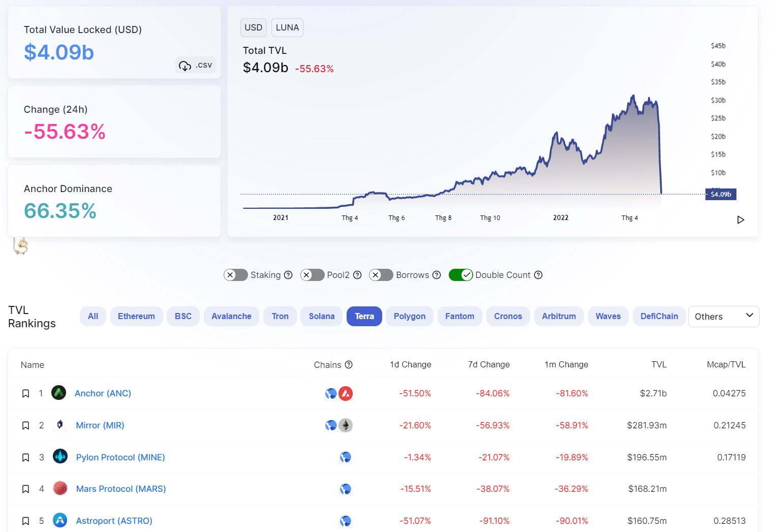Download the TVL data as .csv

pos(196,65)
